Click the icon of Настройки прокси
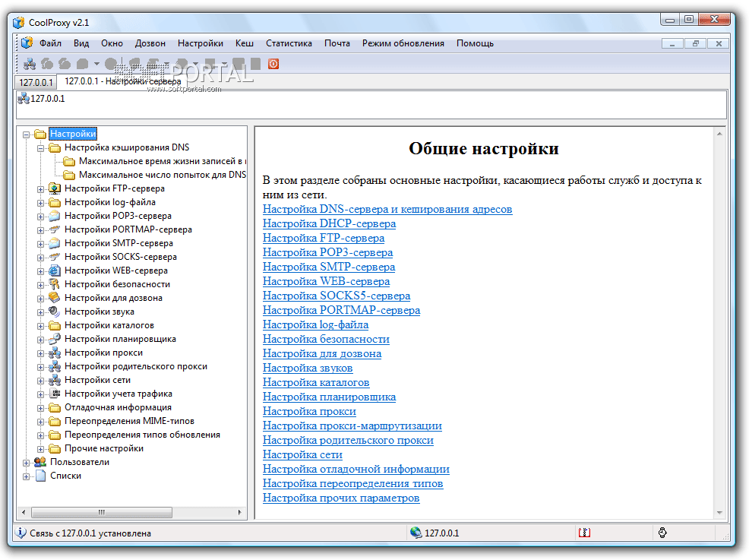749x560 pixels. (55, 353)
